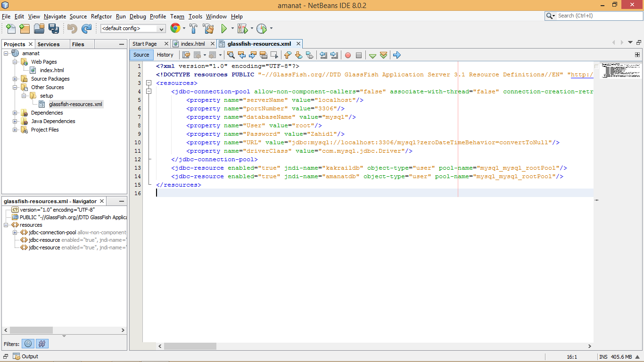
Task: Create a new project from the toolbar
Action: click(25, 28)
